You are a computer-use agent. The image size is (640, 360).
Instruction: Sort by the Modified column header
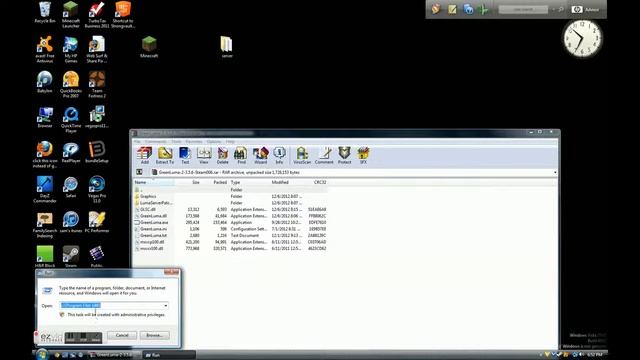286,182
